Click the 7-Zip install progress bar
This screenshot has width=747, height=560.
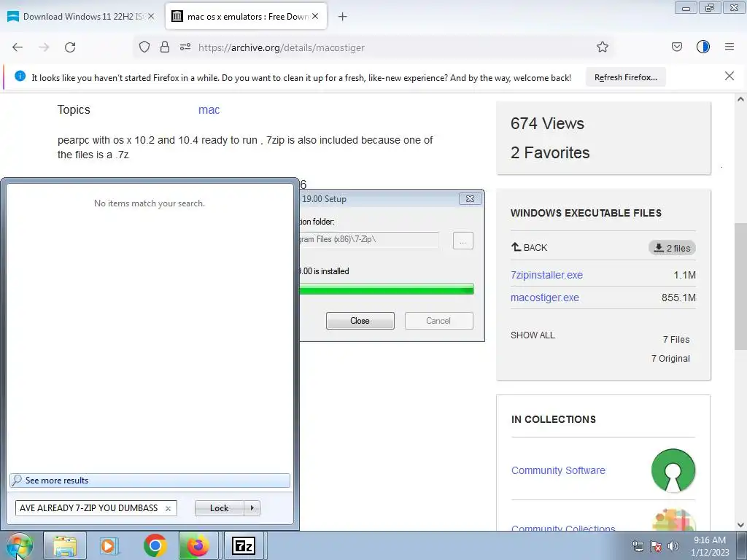pyautogui.click(x=387, y=289)
